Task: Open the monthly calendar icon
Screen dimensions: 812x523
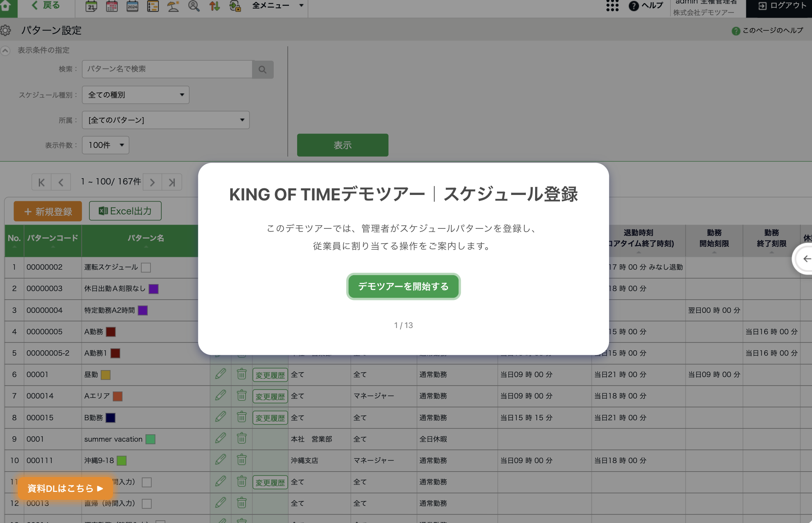Action: 112,6
